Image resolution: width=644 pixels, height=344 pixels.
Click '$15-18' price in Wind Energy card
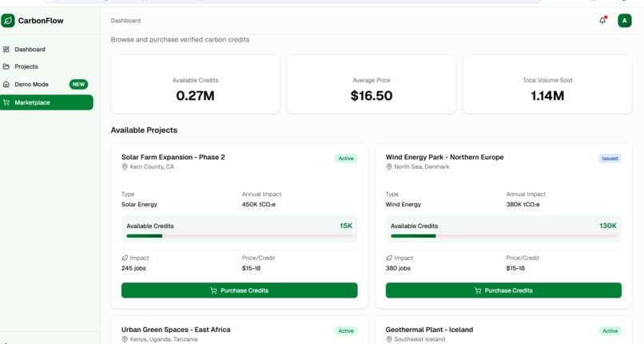click(515, 268)
